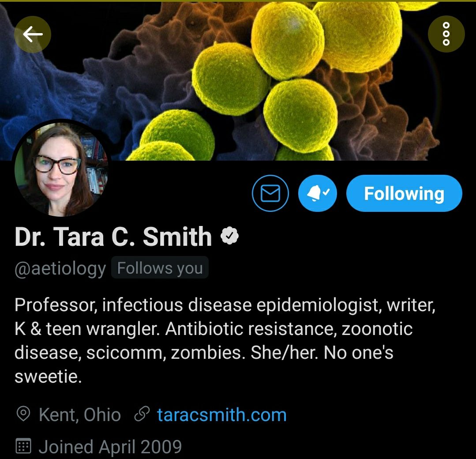The height and width of the screenshot is (459, 476).
Task: Toggle tweet notifications bell
Action: (317, 193)
